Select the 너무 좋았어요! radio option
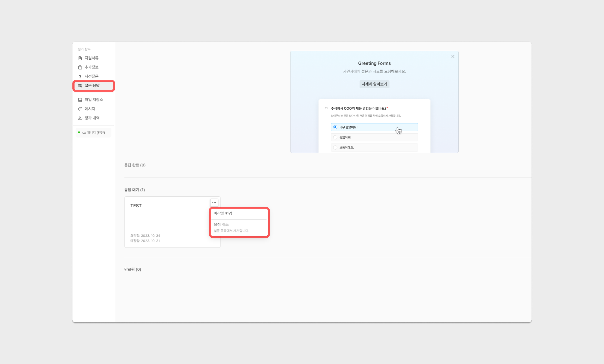 pyautogui.click(x=335, y=127)
